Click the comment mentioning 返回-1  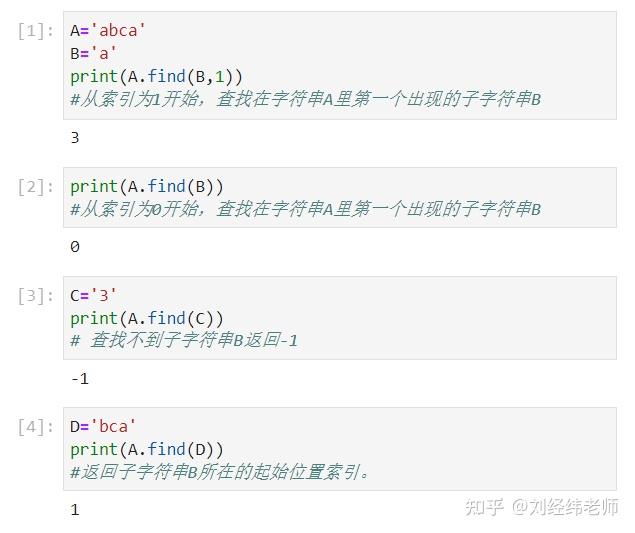(184, 340)
